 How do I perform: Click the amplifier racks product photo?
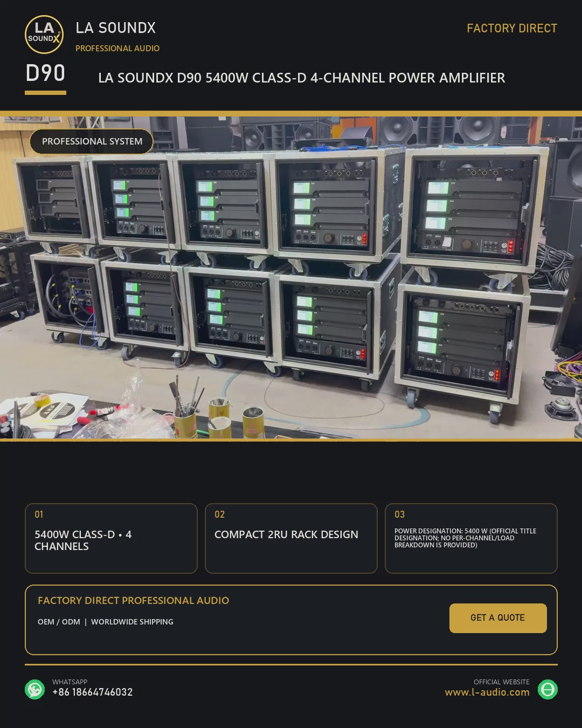[x=291, y=278]
